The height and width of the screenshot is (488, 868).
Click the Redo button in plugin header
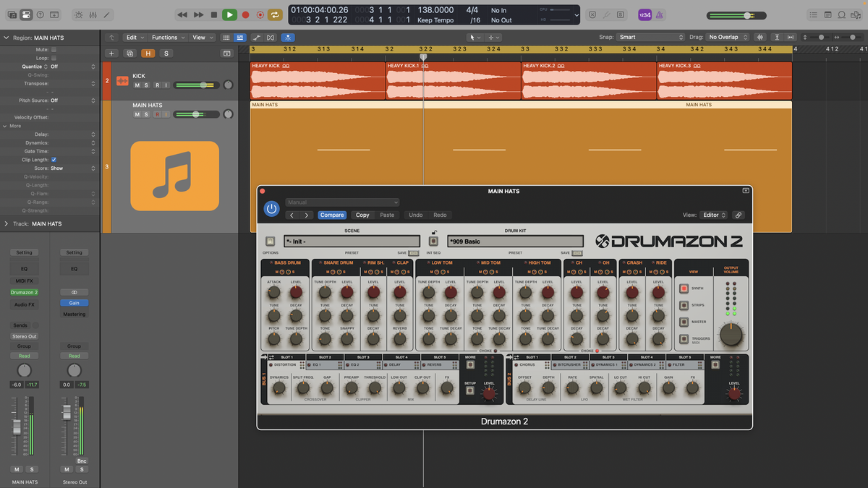tap(440, 215)
